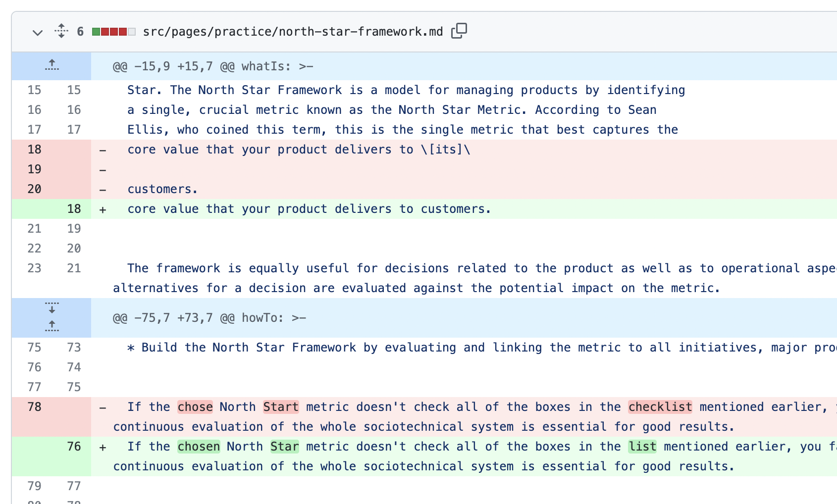Screen dimensions: 837x504
Task: Click line number 75 in the old file column
Action: click(34, 348)
